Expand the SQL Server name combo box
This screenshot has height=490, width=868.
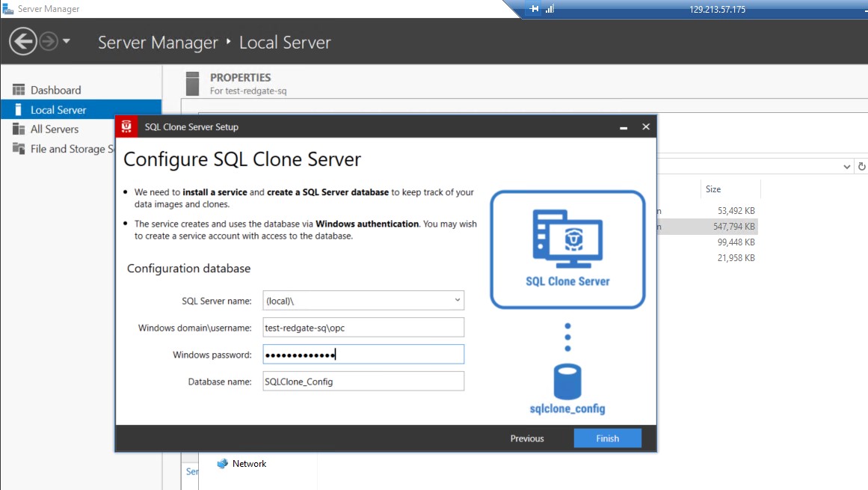pyautogui.click(x=458, y=300)
